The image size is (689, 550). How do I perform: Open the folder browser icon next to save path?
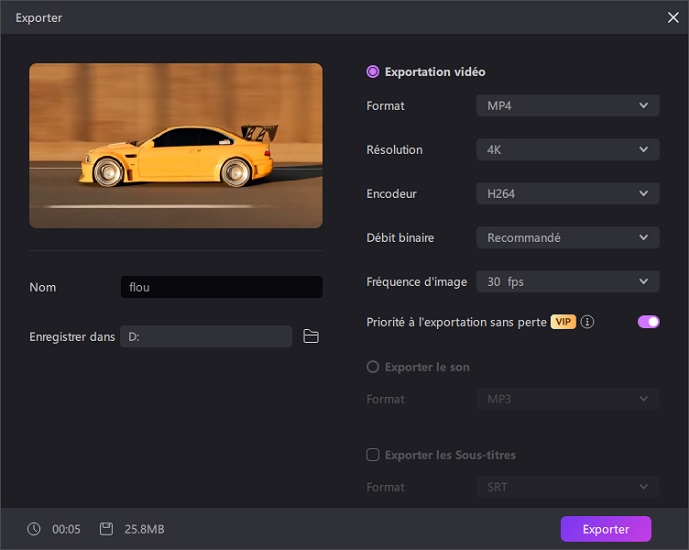coord(311,337)
